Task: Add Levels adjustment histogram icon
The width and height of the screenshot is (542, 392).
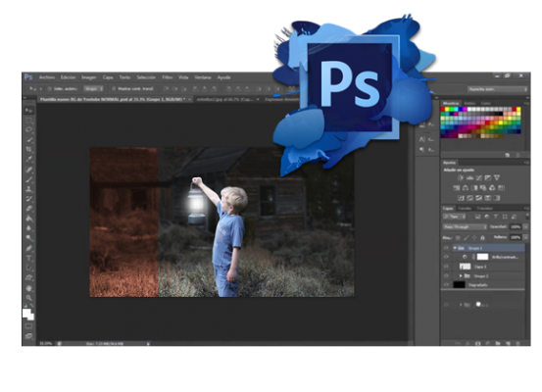Action: click(x=469, y=177)
